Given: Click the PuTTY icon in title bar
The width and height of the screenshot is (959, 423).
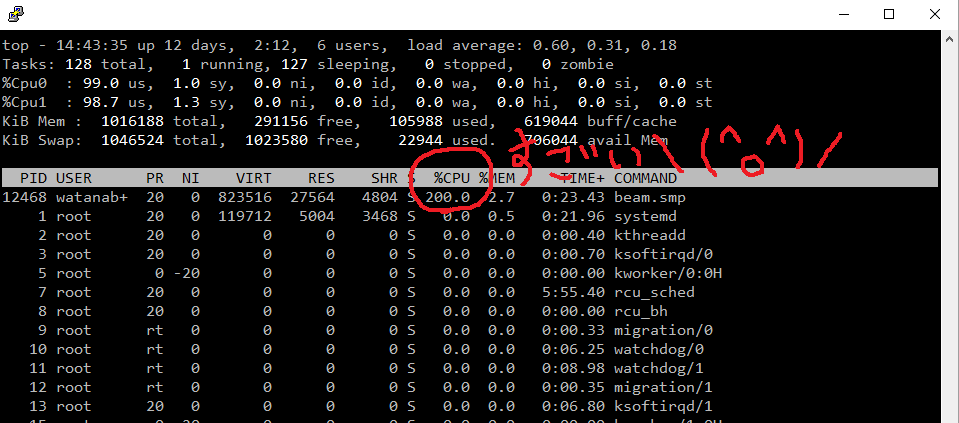Looking at the screenshot, I should click(17, 13).
